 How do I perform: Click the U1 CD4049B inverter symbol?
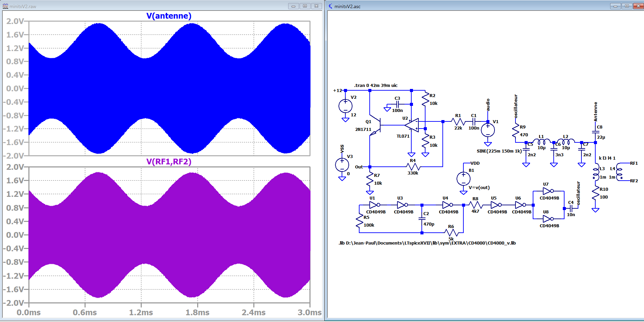click(x=374, y=205)
